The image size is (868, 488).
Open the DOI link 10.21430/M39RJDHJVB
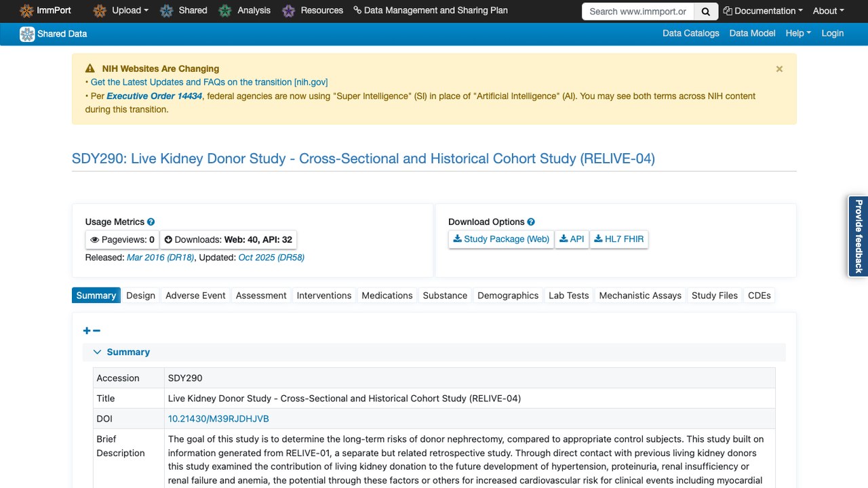pos(218,419)
